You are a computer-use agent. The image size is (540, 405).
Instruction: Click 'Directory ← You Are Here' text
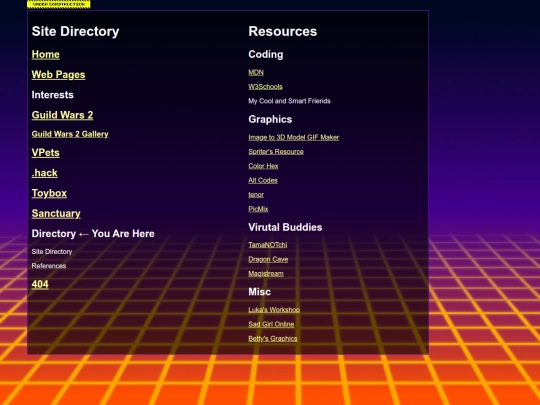pos(93,233)
